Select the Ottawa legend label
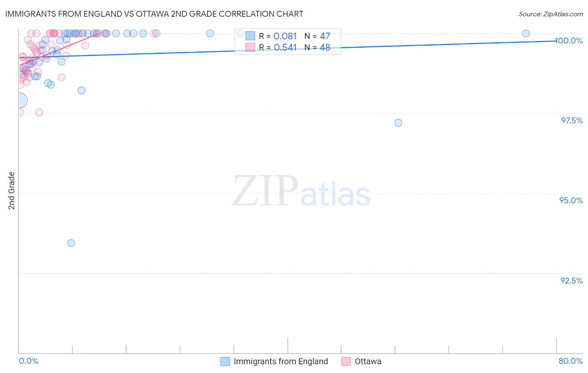 point(368,361)
